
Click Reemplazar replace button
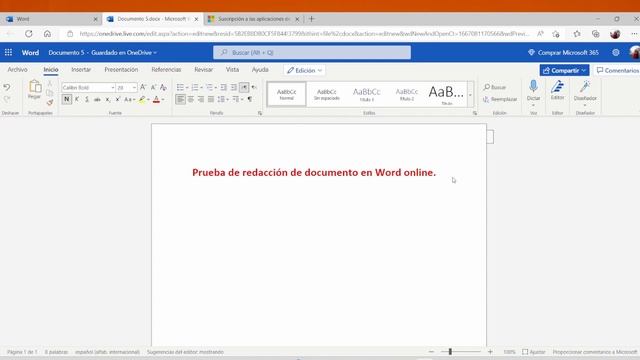500,99
